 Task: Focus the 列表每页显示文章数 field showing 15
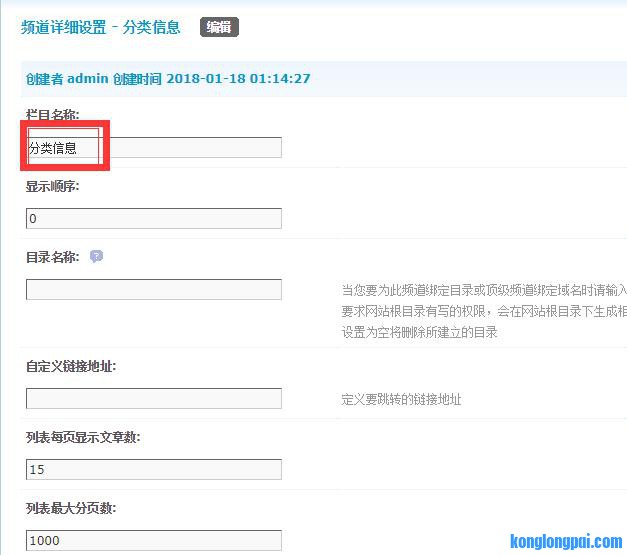[154, 469]
